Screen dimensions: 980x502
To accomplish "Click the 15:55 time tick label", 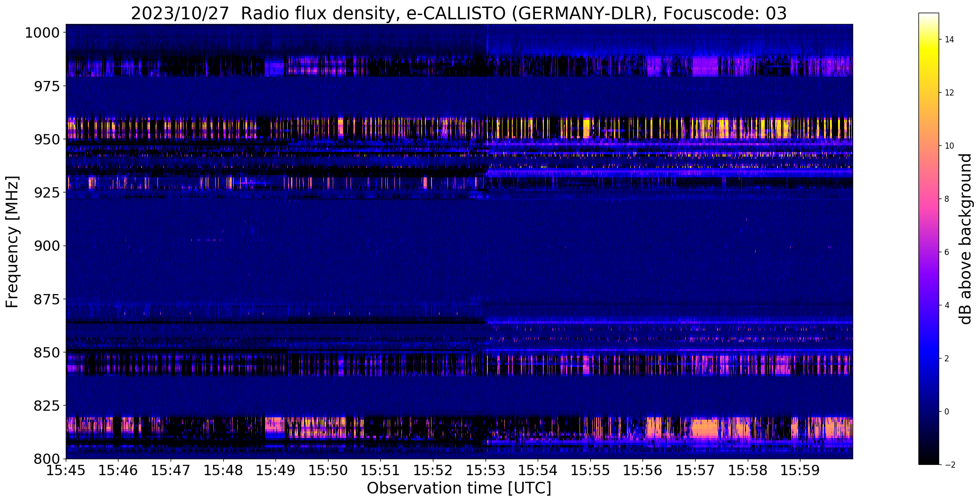I will coord(590,470).
